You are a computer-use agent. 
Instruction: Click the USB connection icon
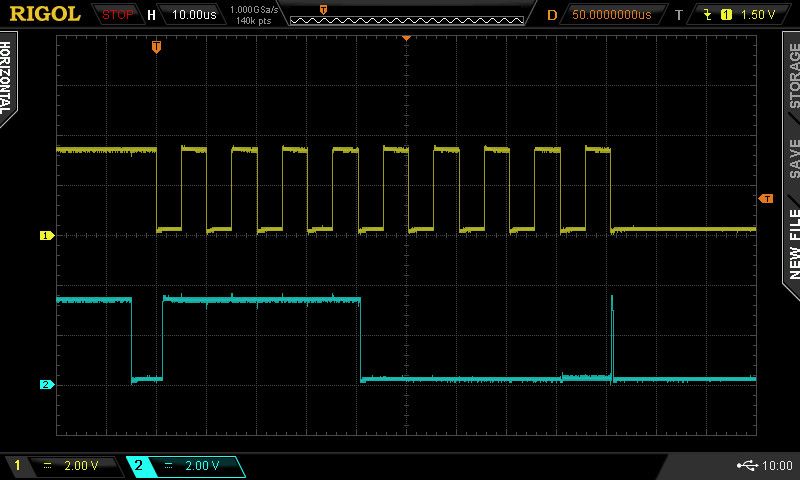[747, 465]
